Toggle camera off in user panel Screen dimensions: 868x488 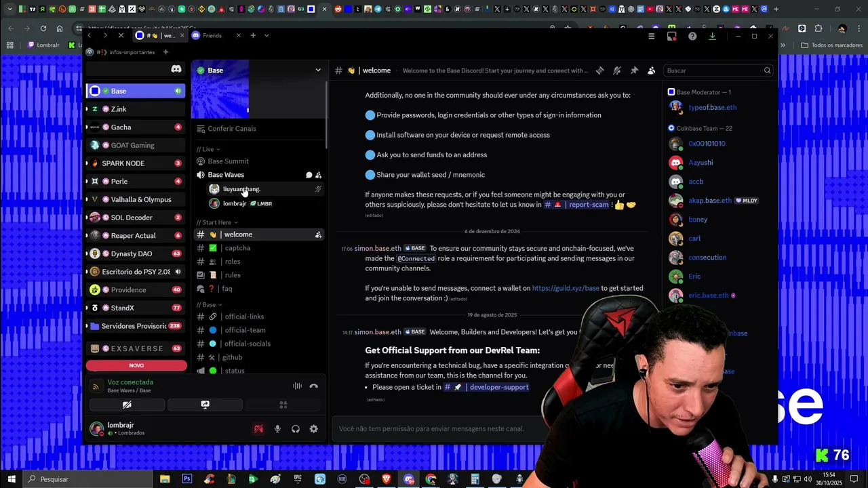point(258,429)
